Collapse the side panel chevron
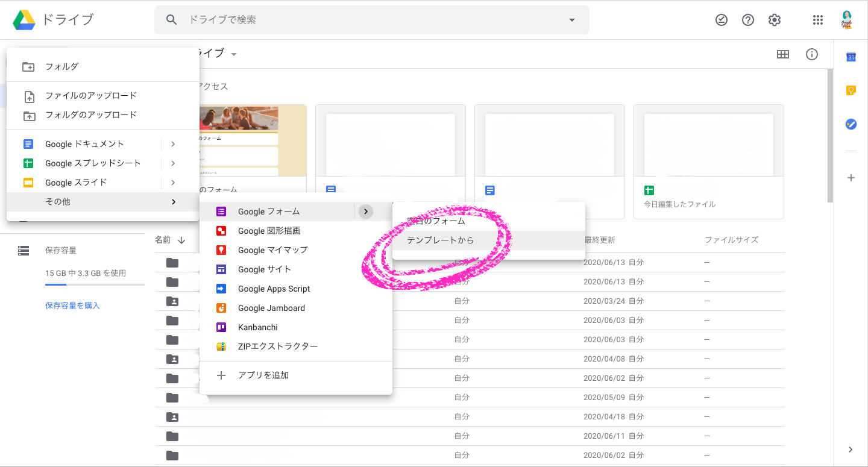Screen dimensions: 868x467 [851, 450]
